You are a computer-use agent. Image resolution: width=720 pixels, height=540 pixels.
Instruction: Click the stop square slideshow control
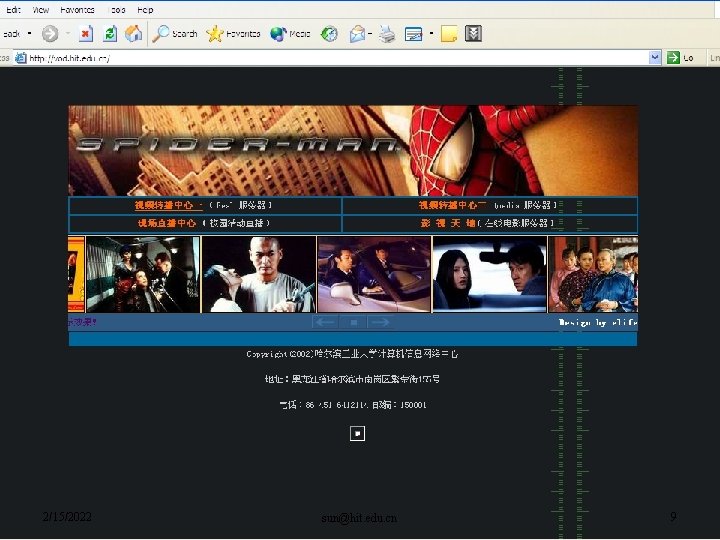click(x=353, y=322)
